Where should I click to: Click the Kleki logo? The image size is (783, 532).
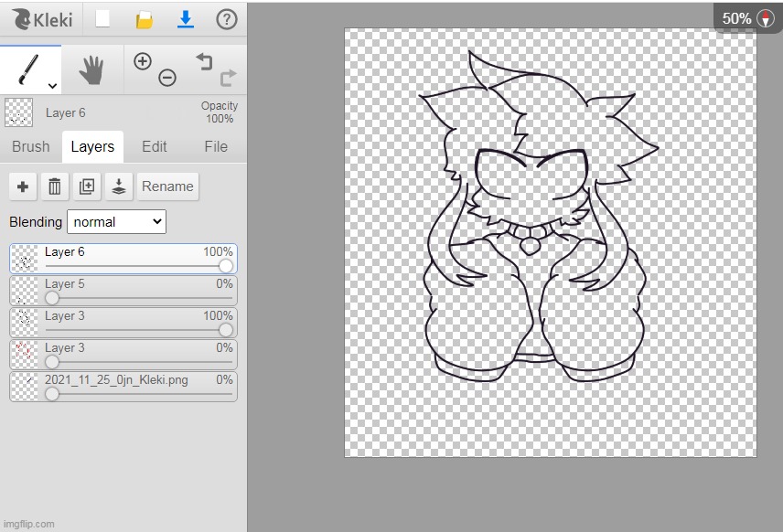click(x=42, y=19)
